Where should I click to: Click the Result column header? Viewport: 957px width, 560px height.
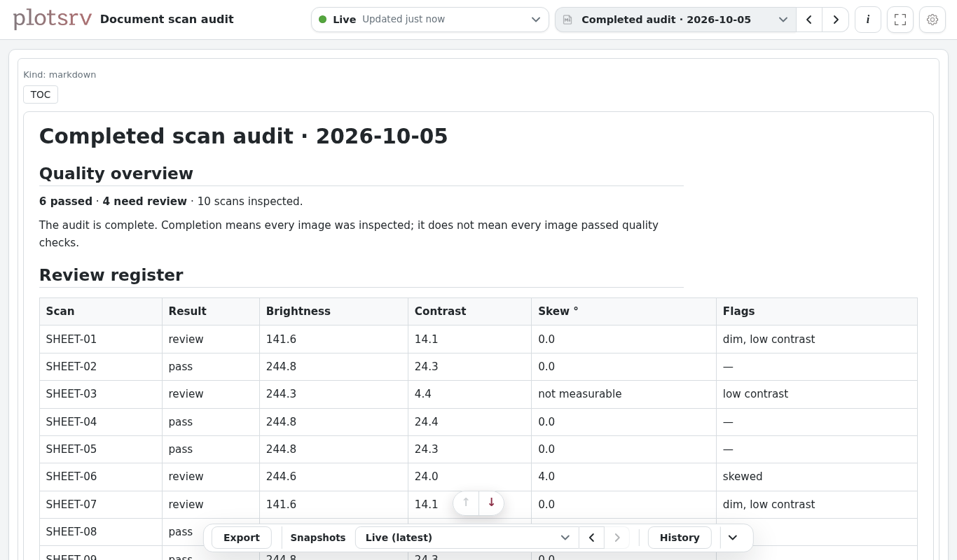click(x=211, y=311)
